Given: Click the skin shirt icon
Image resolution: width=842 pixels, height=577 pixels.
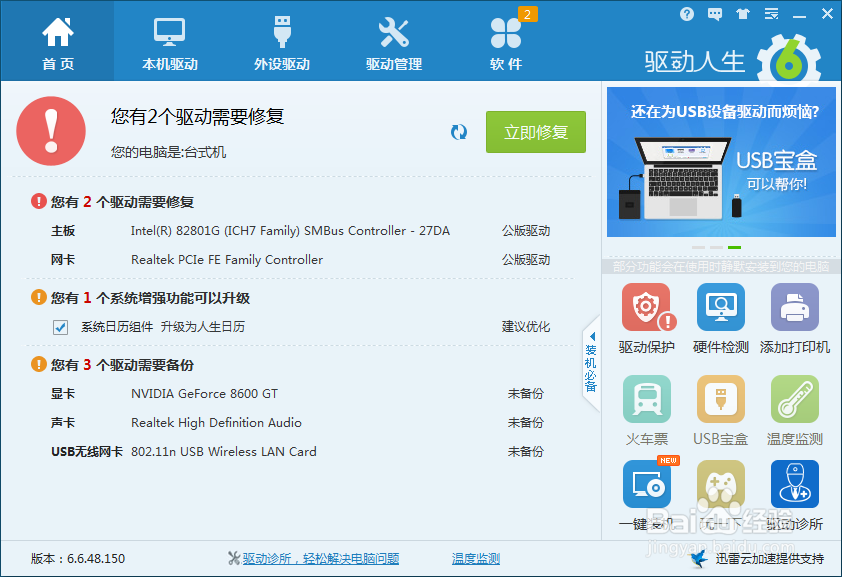Looking at the screenshot, I should tap(743, 14).
